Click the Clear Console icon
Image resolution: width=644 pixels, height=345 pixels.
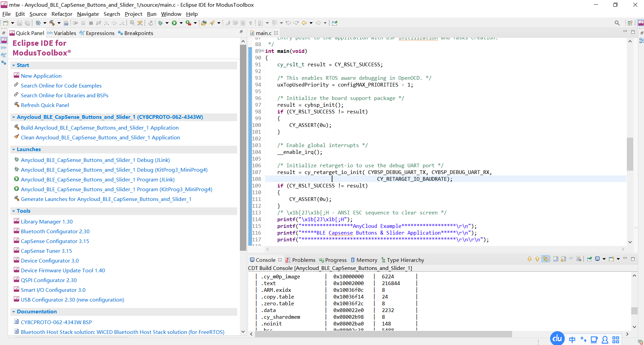click(x=579, y=259)
